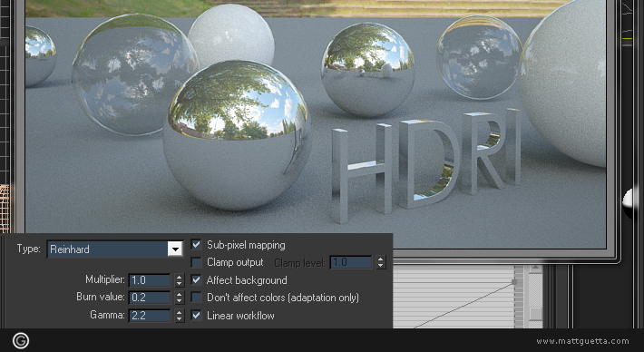The image size is (644, 352).
Task: Click the Clamp level input field
Action: click(351, 262)
